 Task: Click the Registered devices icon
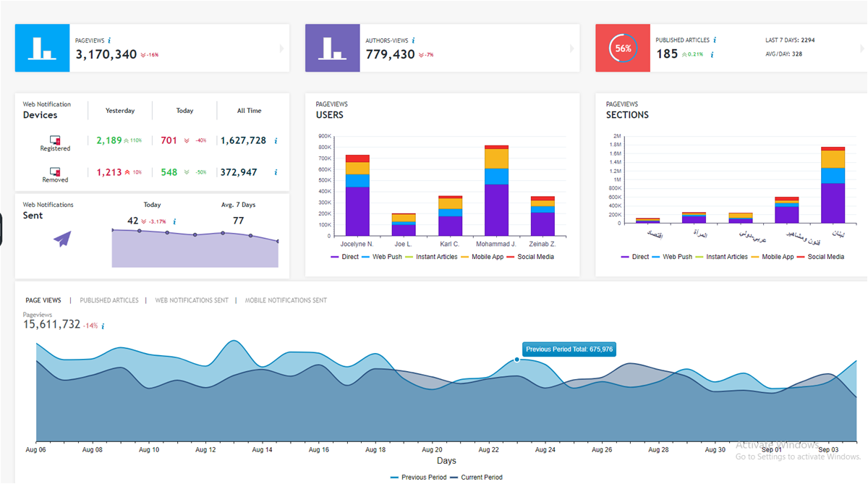[55, 140]
